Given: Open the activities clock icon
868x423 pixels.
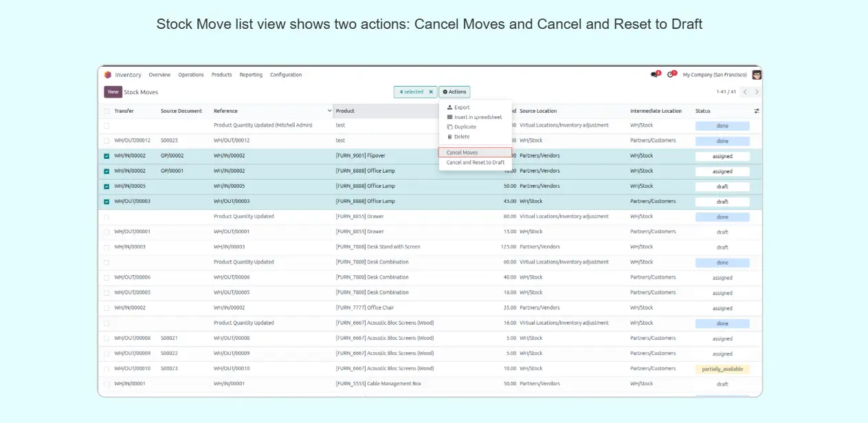Looking at the screenshot, I should pyautogui.click(x=671, y=75).
